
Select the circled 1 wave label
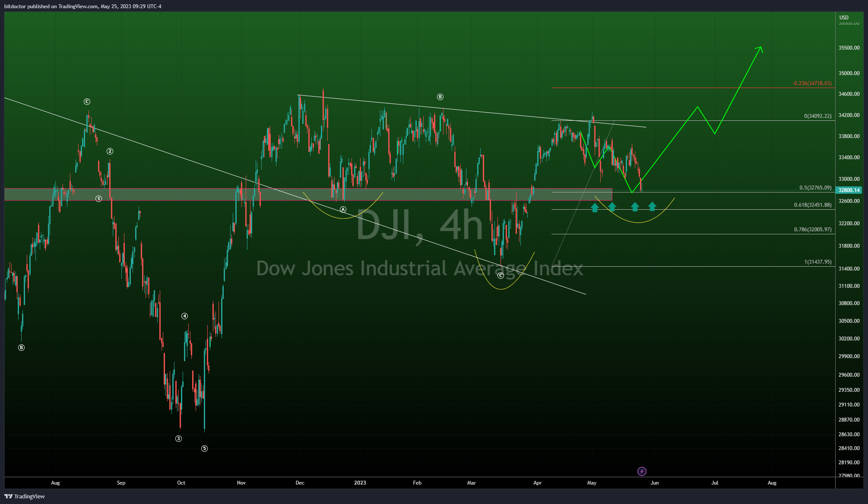[98, 198]
